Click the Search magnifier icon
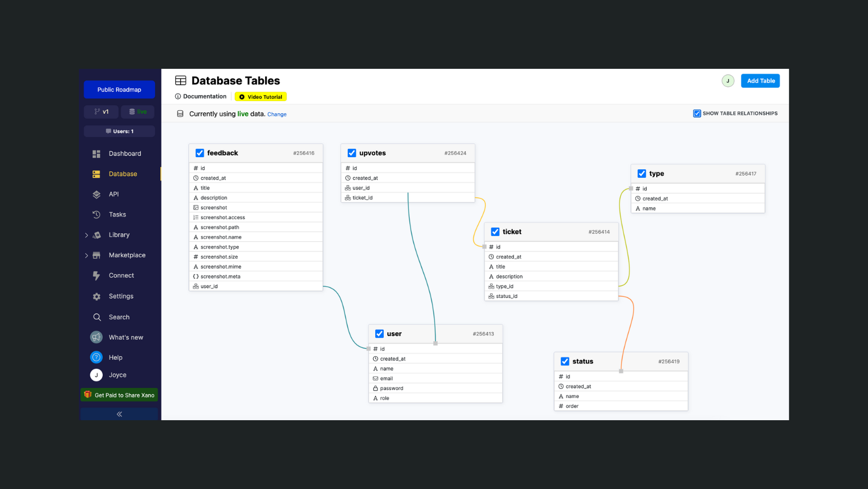The width and height of the screenshot is (868, 489). (x=97, y=317)
